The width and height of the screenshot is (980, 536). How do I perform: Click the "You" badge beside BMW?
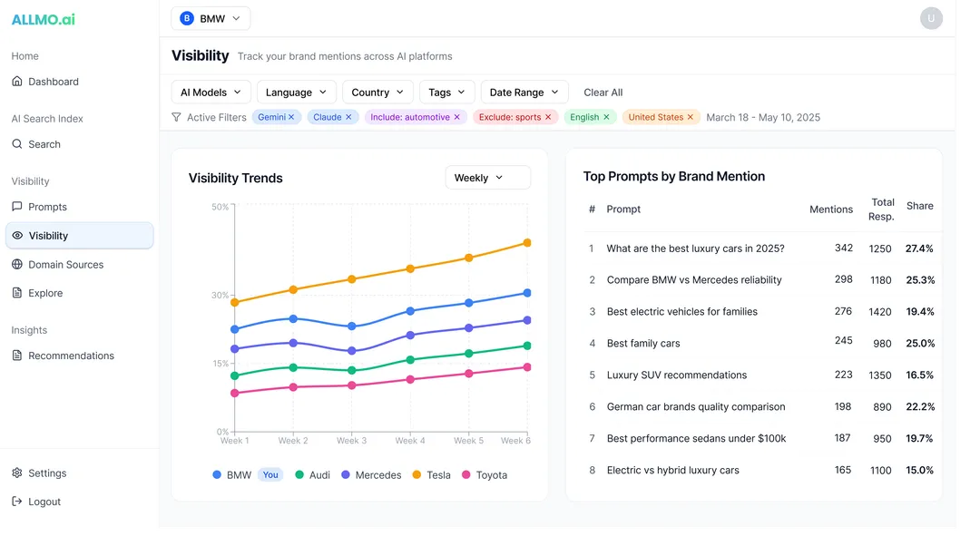[x=270, y=475]
